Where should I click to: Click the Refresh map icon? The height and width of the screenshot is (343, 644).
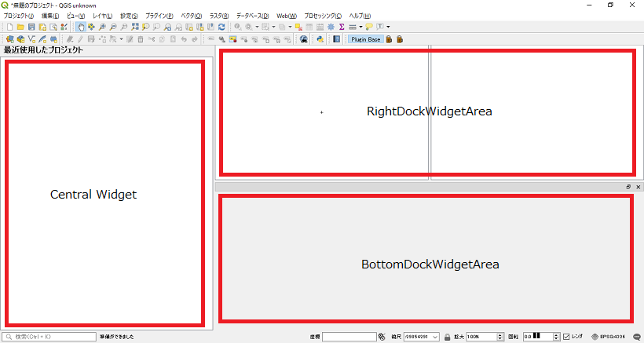(222, 27)
